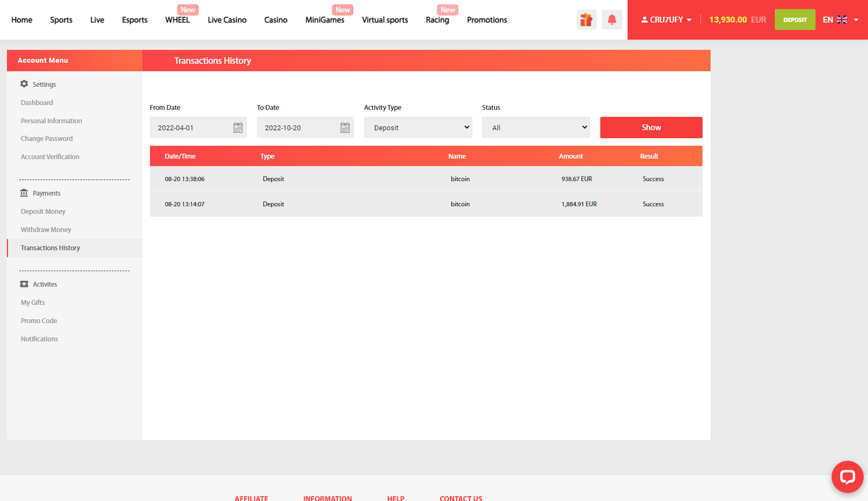Open Account Verification
Screen dimensions: 868x501
point(50,156)
